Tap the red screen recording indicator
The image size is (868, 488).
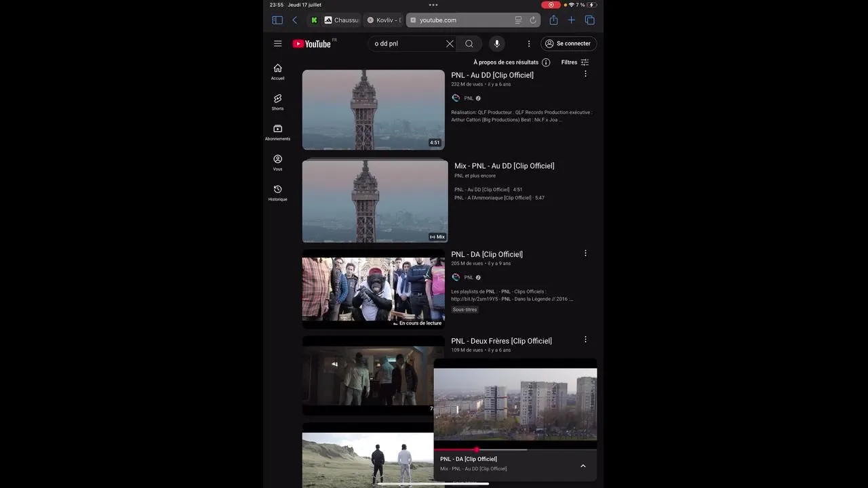click(x=551, y=5)
